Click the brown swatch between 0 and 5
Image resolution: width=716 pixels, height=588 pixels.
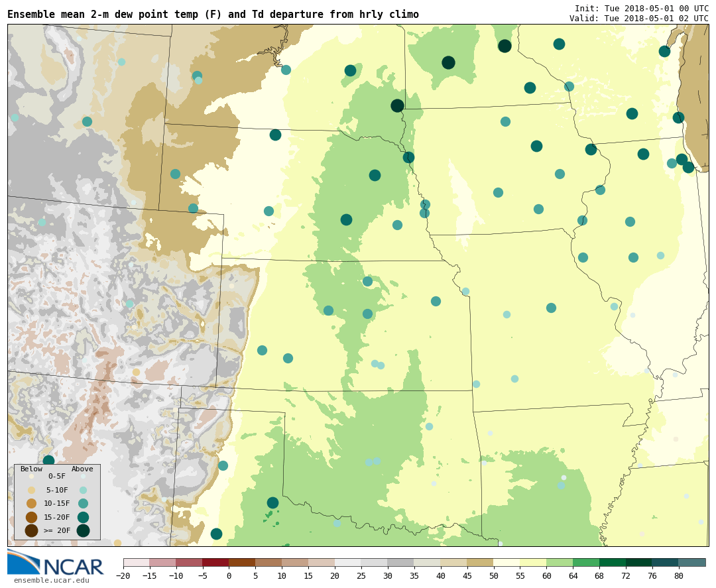[242, 562]
